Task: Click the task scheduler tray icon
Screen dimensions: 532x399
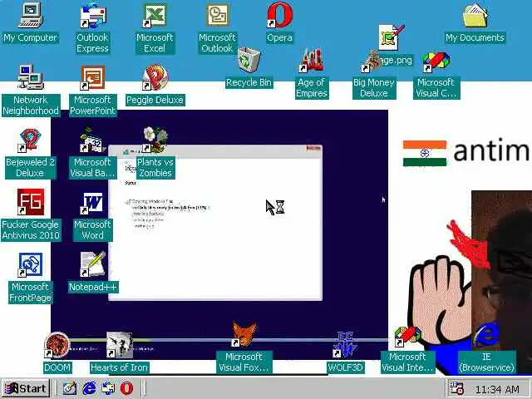Action: (x=456, y=388)
